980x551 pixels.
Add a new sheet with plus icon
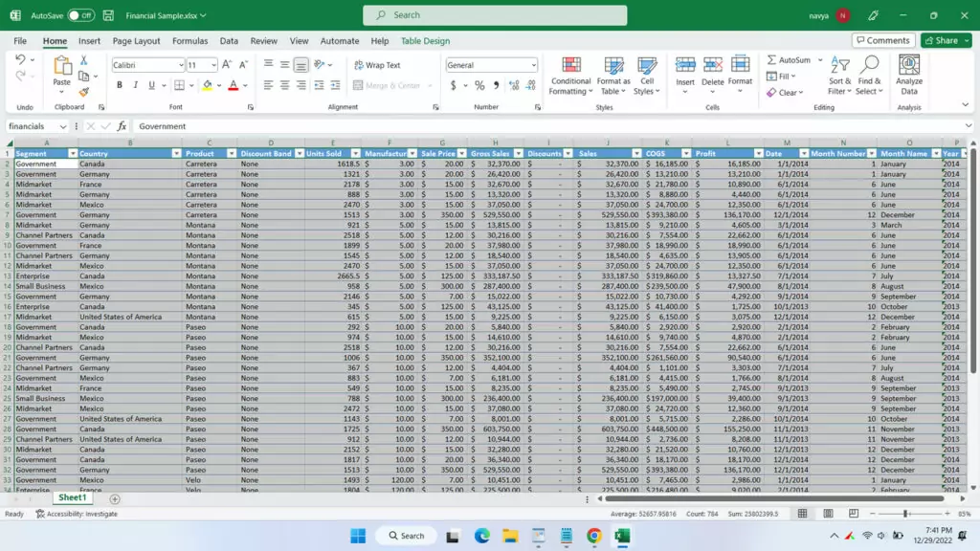pyautogui.click(x=115, y=499)
